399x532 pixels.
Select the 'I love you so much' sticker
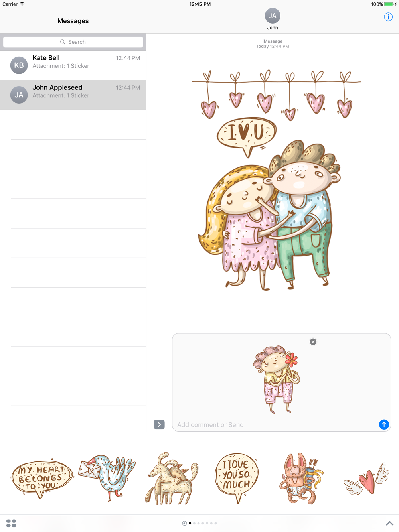(237, 478)
